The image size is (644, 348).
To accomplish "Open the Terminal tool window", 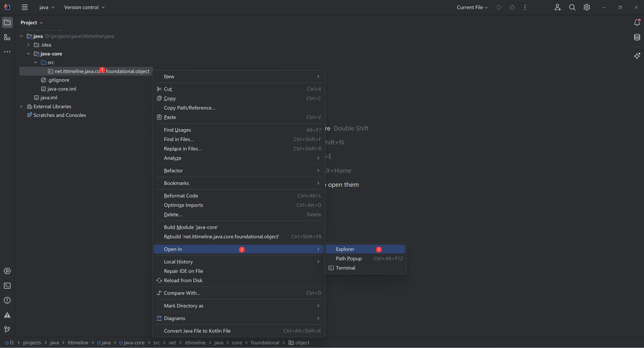I will pos(7,286).
